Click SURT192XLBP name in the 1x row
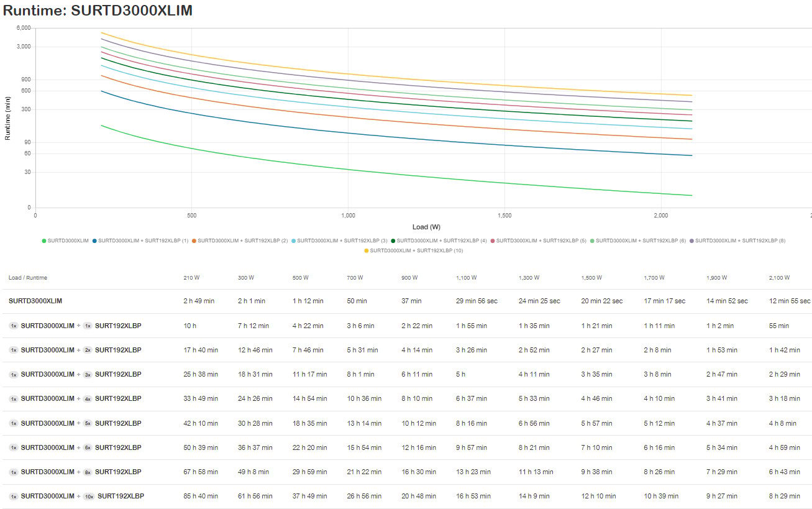Screen dimensions: 812x509 118,326
